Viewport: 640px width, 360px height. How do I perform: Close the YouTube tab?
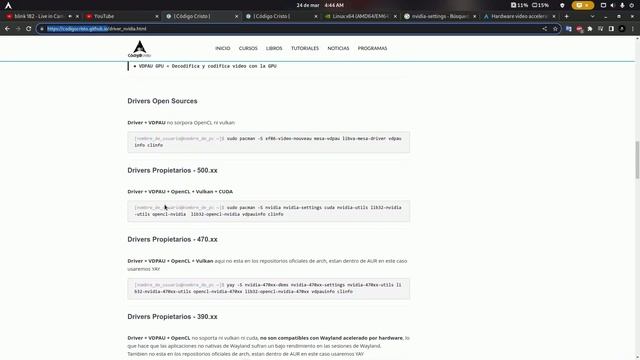[157, 16]
